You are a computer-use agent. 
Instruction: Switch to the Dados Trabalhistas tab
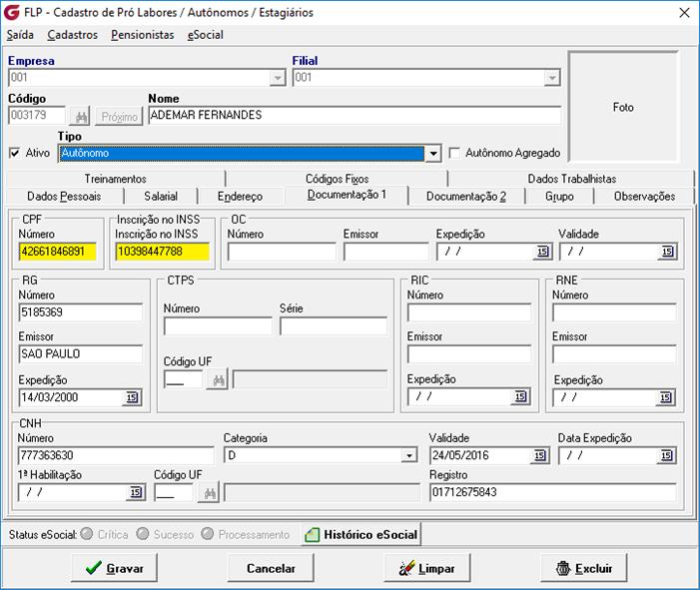572,179
